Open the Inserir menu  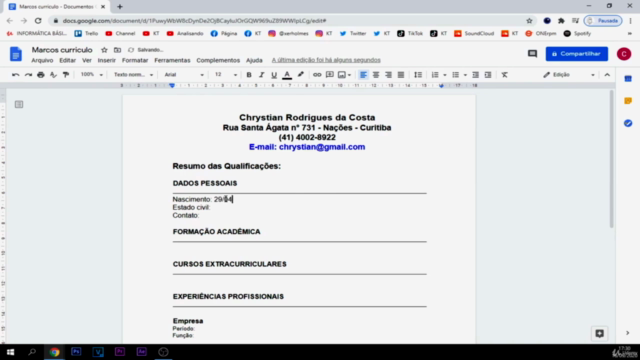pos(107,60)
